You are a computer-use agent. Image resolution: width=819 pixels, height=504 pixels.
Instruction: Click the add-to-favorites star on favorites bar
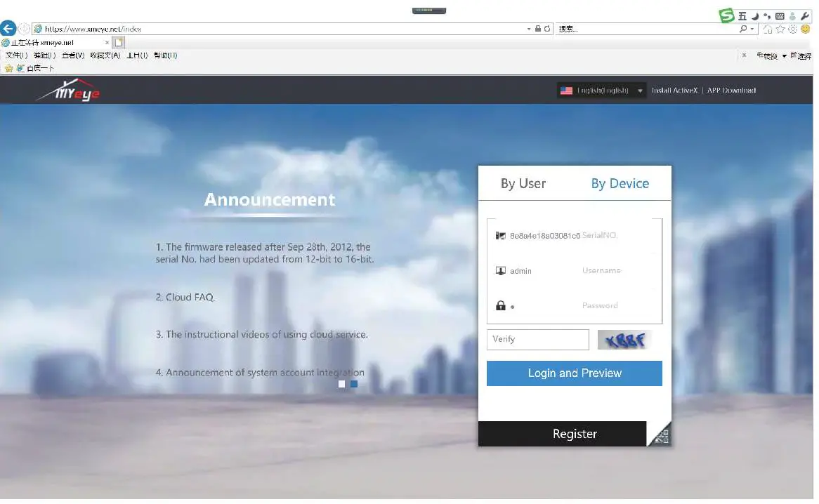tap(8, 68)
